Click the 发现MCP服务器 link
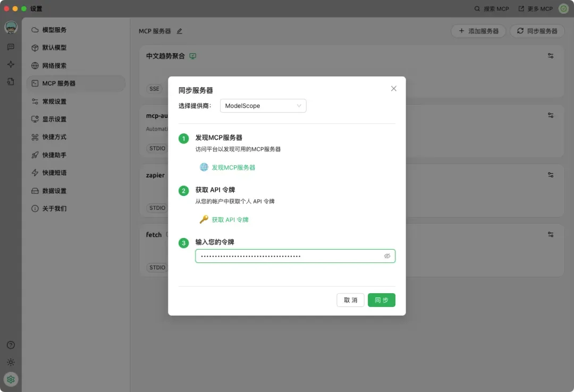This screenshot has width=574, height=392. (233, 168)
